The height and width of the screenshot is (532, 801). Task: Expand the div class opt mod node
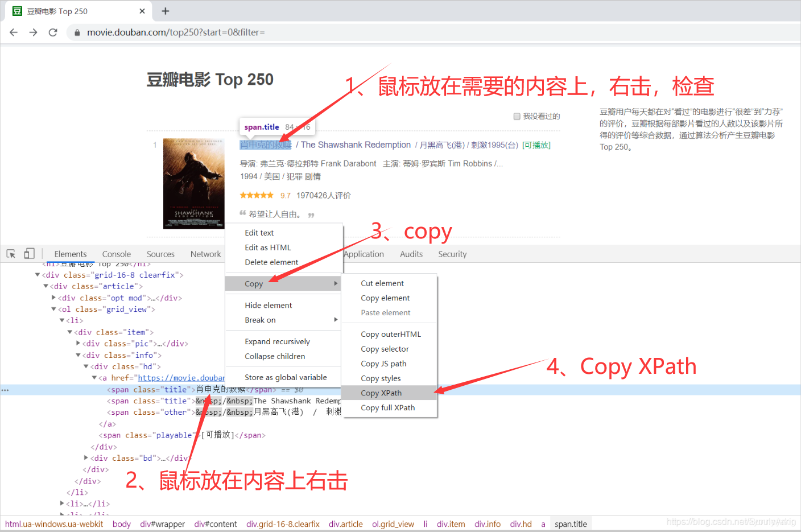coord(54,298)
